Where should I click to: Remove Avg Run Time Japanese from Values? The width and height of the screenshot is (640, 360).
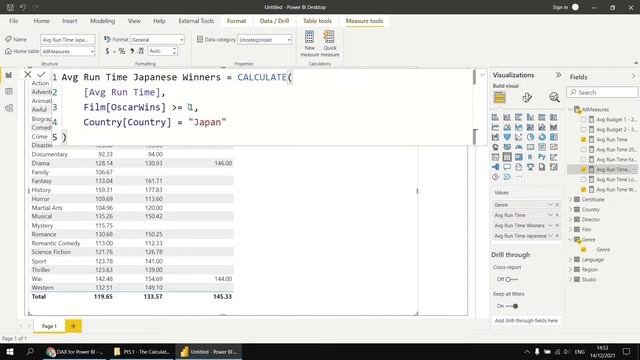pos(557,236)
